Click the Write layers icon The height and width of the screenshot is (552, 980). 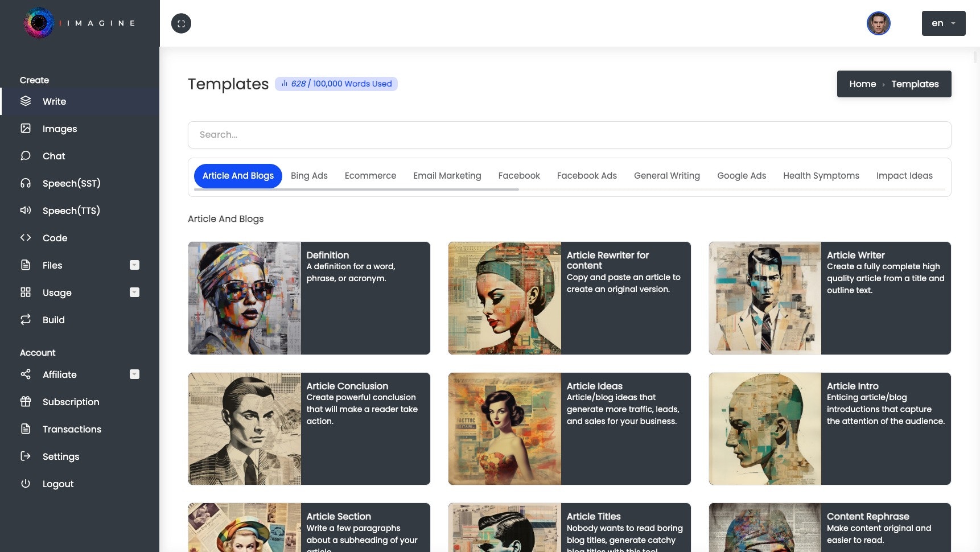(x=26, y=101)
